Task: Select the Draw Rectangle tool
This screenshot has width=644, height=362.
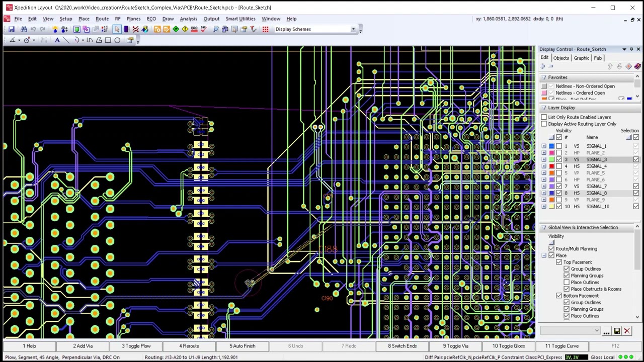Action: tap(108, 40)
